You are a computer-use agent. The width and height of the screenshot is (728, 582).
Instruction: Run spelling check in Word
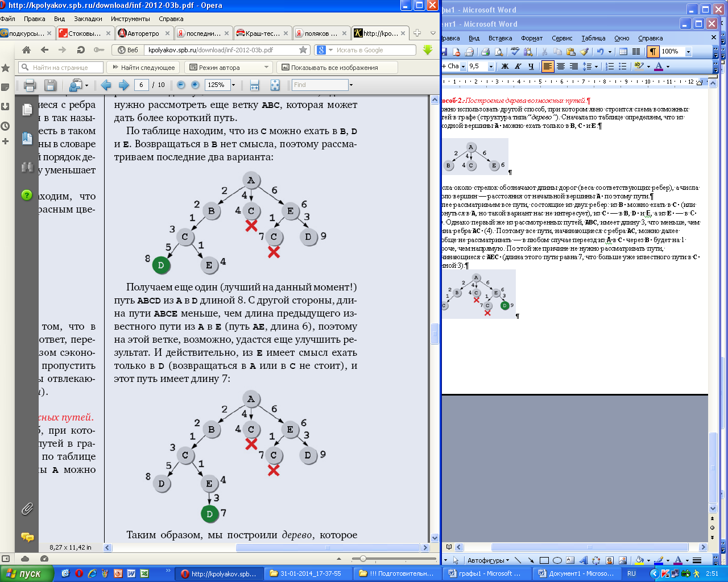pyautogui.click(x=515, y=51)
